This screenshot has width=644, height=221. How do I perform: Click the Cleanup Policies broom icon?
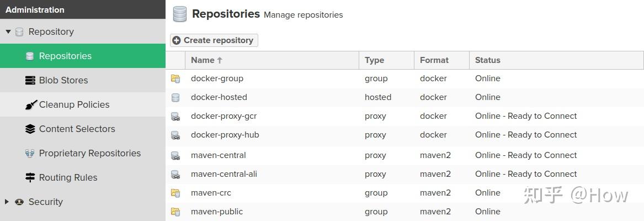click(30, 104)
